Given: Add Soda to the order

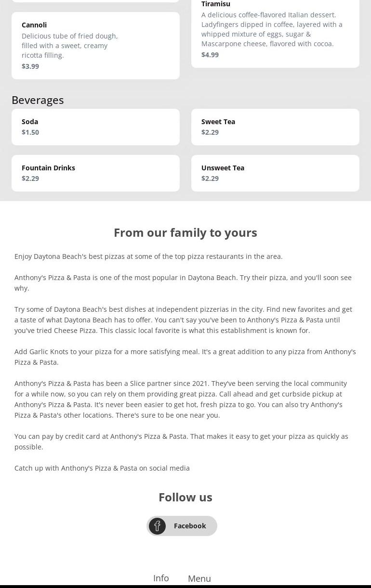Looking at the screenshot, I should click(x=95, y=127).
